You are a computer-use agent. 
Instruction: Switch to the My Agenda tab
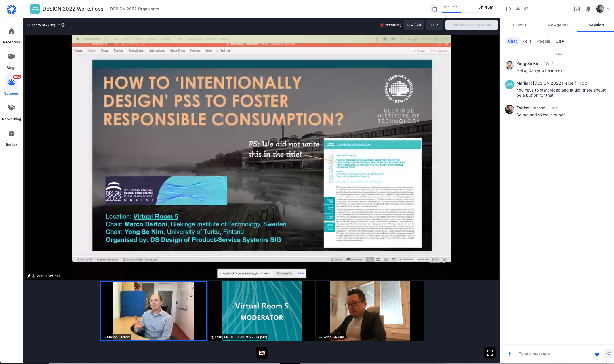558,25
